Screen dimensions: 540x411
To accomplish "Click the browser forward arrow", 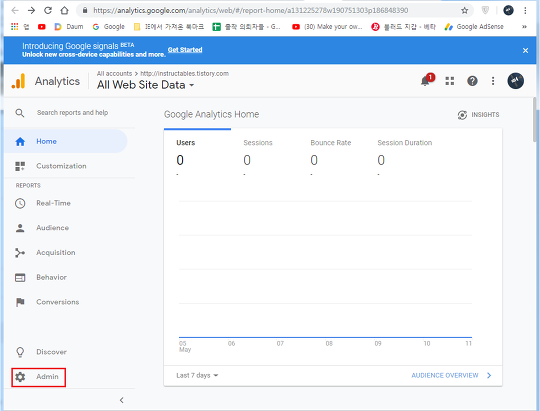I will [x=31, y=10].
